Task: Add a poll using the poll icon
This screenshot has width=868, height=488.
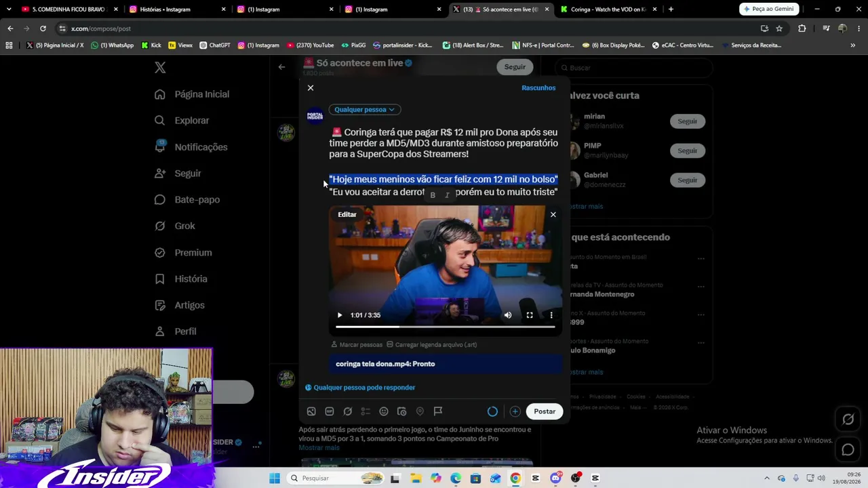Action: pyautogui.click(x=366, y=411)
